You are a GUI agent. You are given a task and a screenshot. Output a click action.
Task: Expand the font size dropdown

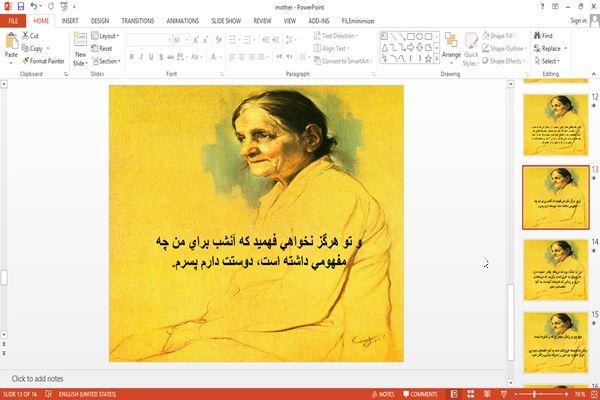187,40
